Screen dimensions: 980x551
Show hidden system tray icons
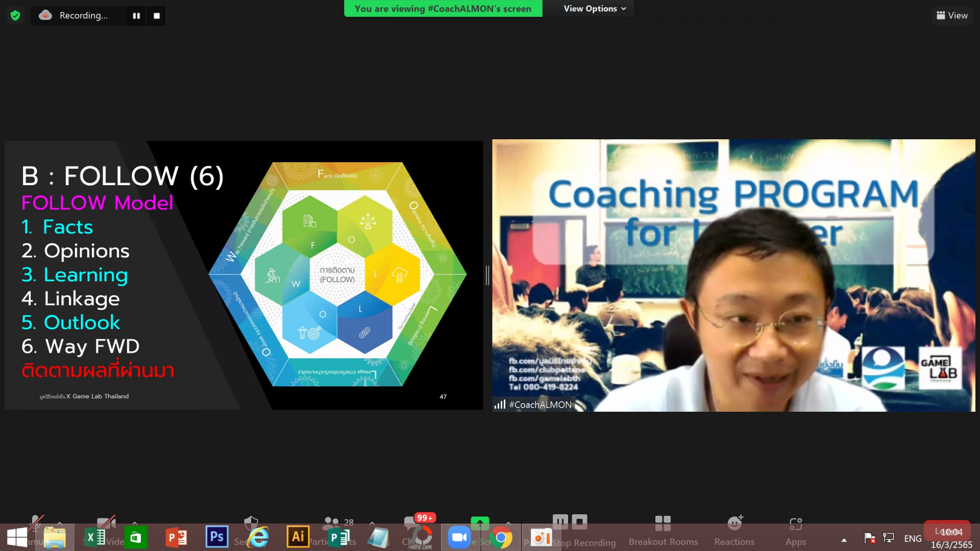(844, 540)
